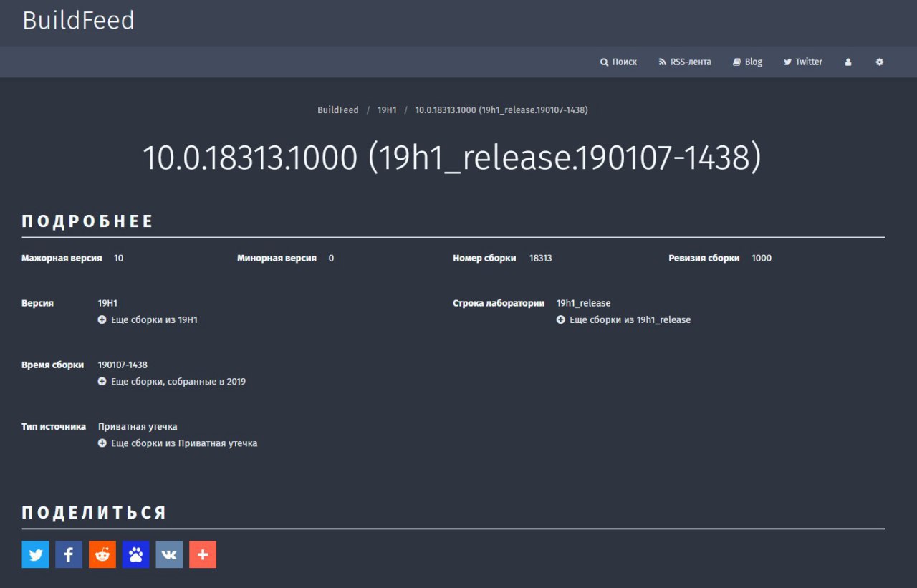Open Twitter in navigation bar
This screenshot has width=917, height=588.
[803, 62]
